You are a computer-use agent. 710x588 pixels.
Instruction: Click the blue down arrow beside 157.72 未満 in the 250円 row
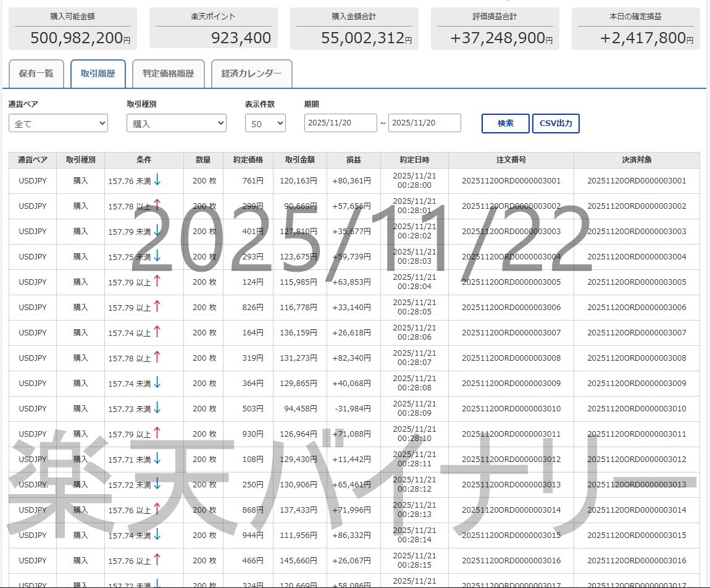pos(157,484)
